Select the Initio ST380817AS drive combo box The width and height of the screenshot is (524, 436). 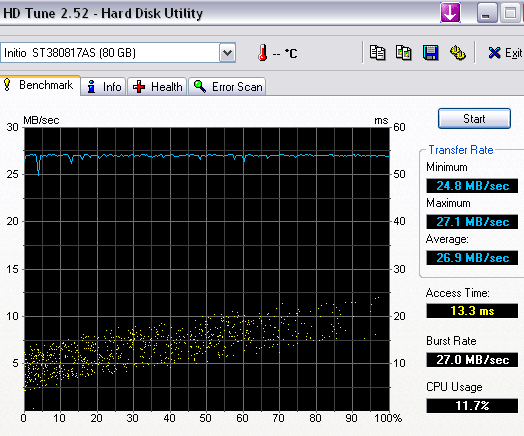[118, 52]
